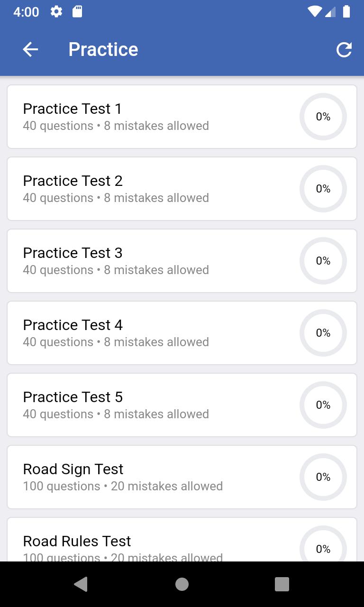Tap the SD card status icon
The image size is (364, 607).
coord(77,12)
